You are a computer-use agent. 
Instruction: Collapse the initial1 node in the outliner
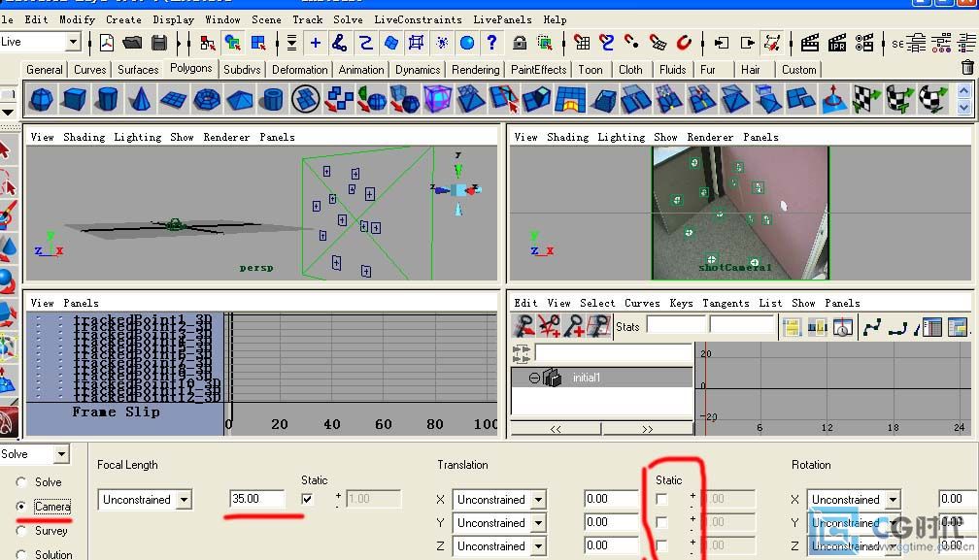(x=534, y=378)
